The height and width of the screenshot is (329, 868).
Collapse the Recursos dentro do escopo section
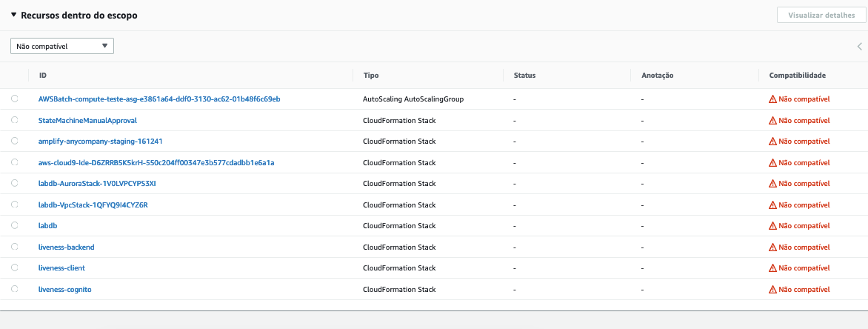[13, 15]
